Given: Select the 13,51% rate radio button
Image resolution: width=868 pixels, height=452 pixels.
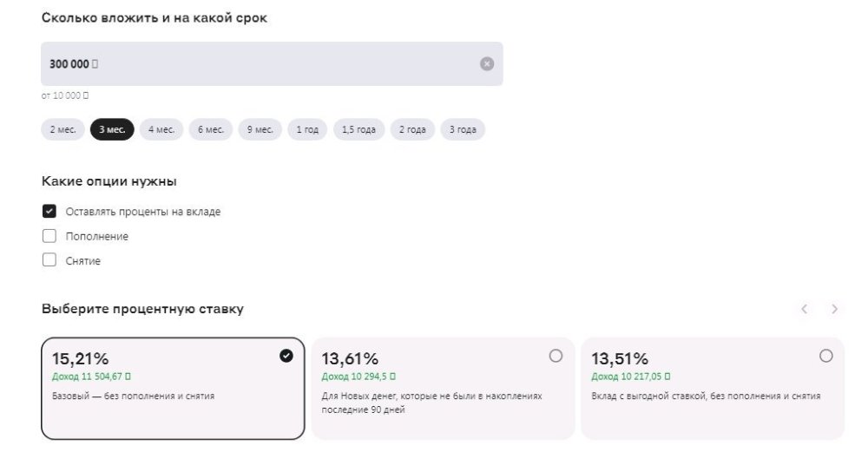Looking at the screenshot, I should coord(825,356).
